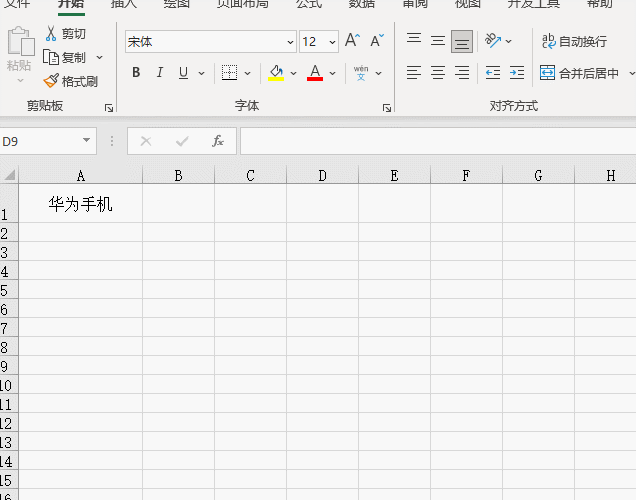
Task: Click the formula Enter checkmark icon
Action: tap(182, 141)
